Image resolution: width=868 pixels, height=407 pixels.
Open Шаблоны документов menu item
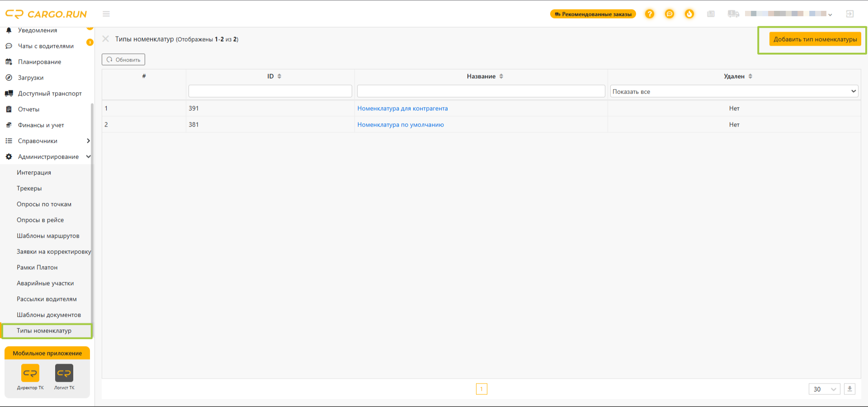49,315
